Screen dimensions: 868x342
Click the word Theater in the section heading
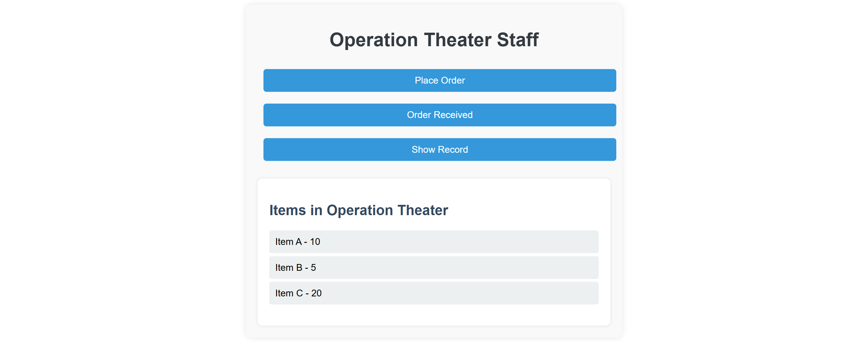click(x=423, y=210)
